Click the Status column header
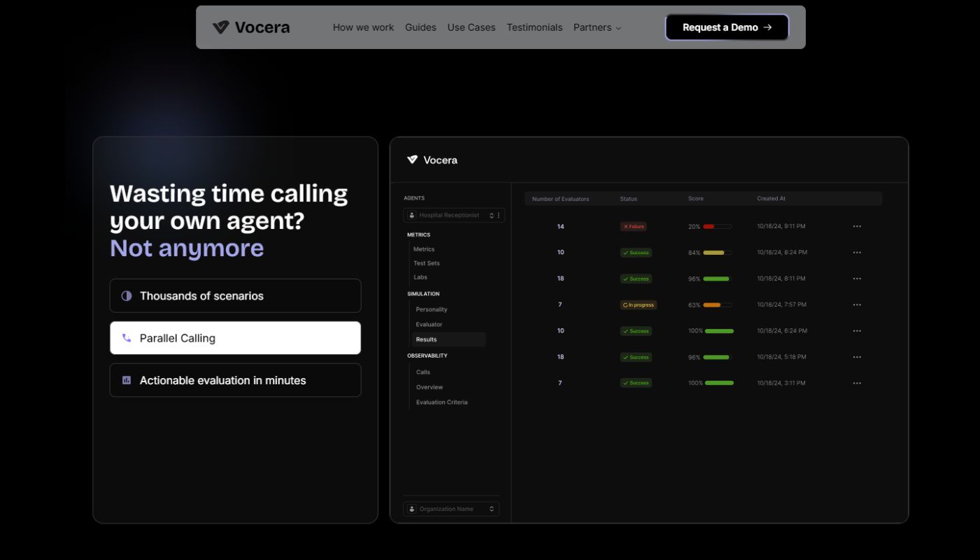The image size is (980, 560). (628, 199)
